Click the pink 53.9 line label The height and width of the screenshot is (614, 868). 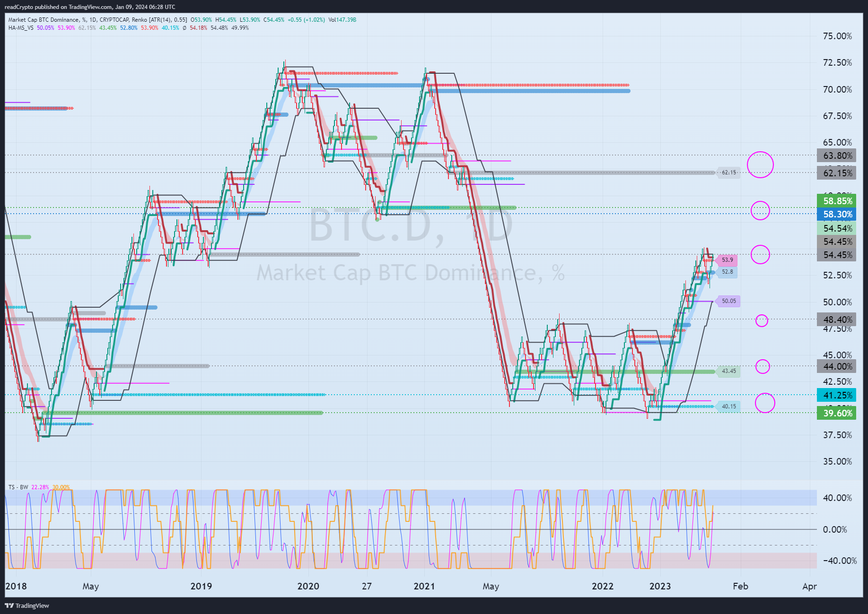(727, 260)
